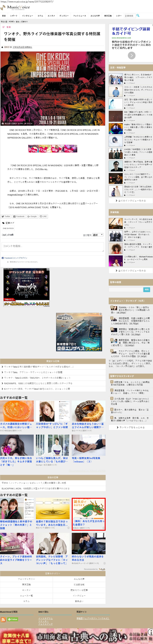
Task: Open the ONE OK ROCK Impression Gallery image
Action: click(53, 88)
